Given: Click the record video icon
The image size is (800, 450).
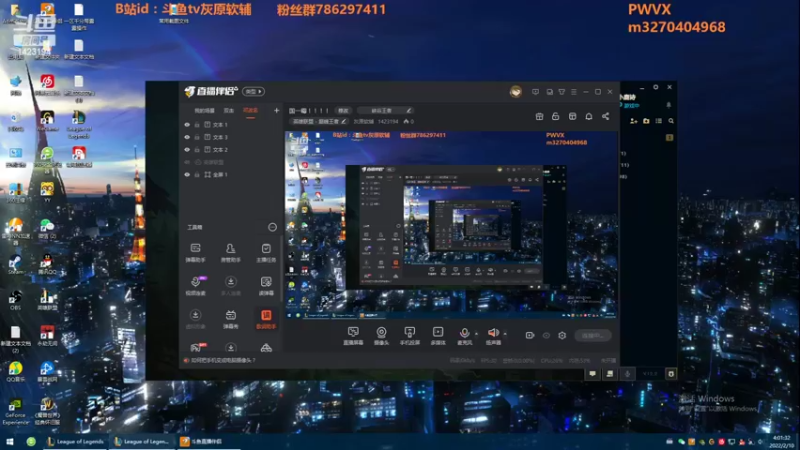Looking at the screenshot, I should pyautogui.click(x=530, y=335).
